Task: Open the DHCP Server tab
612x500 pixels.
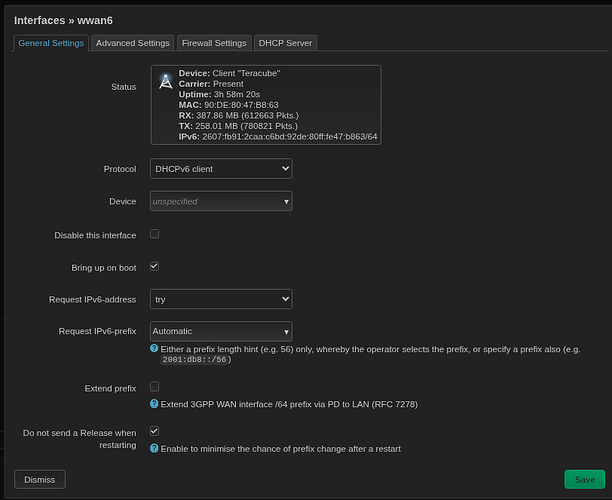Action: (x=285, y=43)
